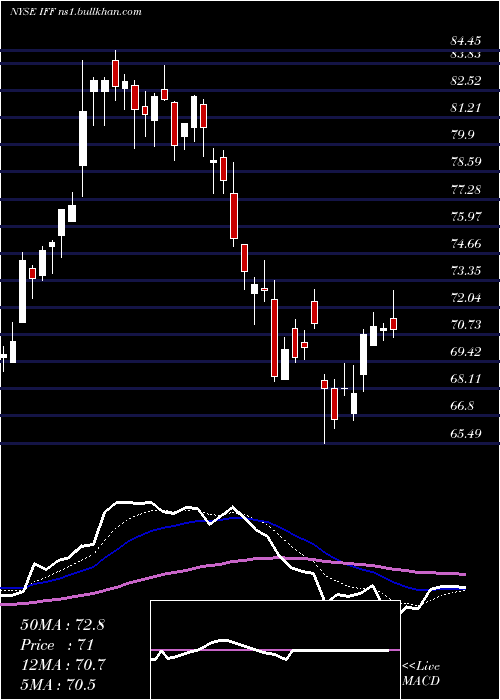Click the <<Live MACD label
Image resolution: width=500 pixels, height=700 pixels.
(421, 674)
